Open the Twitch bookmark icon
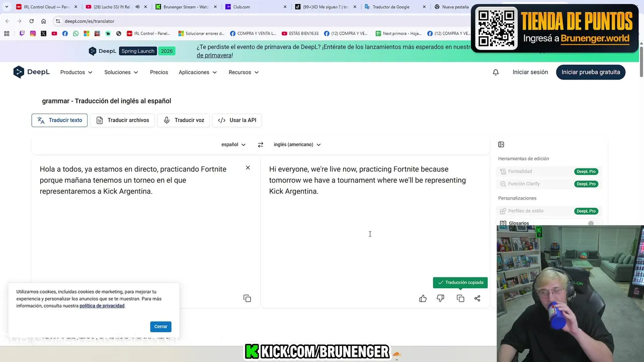The height and width of the screenshot is (362, 644). (22, 34)
